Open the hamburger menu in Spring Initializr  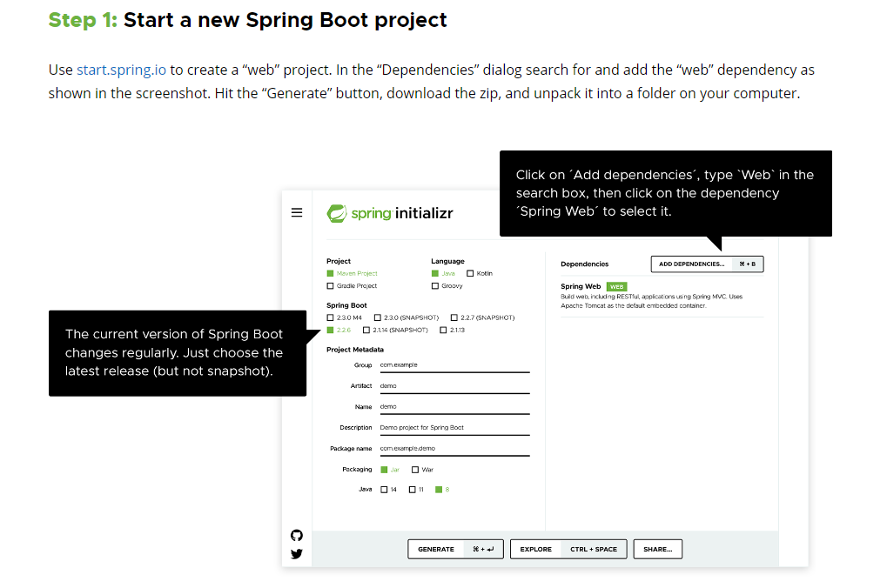297,212
